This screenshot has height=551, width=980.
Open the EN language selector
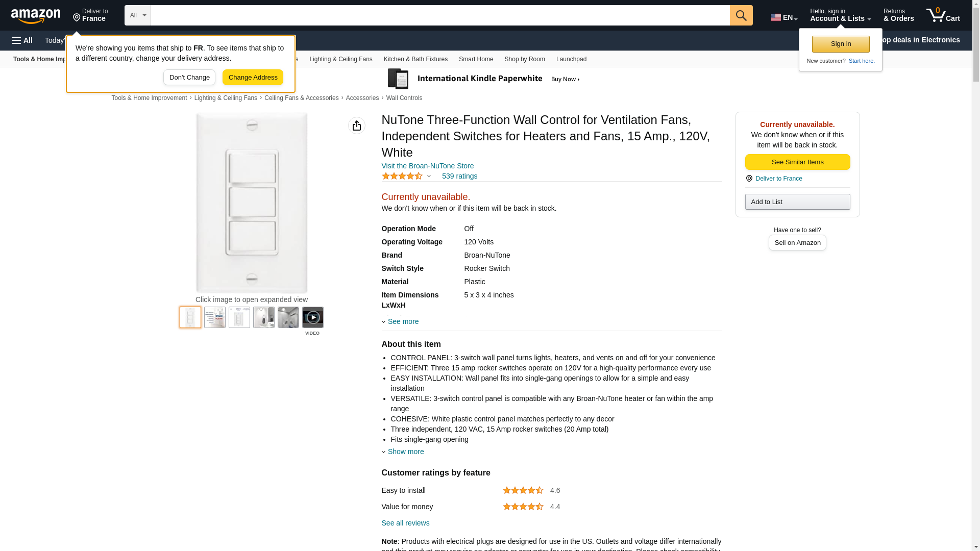(x=783, y=17)
